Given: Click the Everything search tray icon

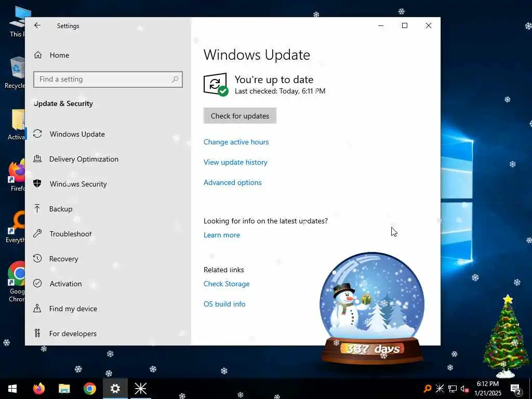Looking at the screenshot, I should pos(428,389).
